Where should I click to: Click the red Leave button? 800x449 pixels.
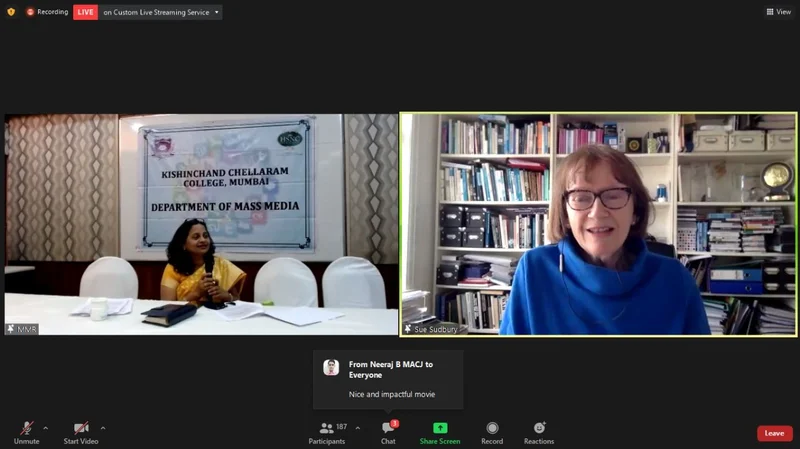pyautogui.click(x=774, y=433)
